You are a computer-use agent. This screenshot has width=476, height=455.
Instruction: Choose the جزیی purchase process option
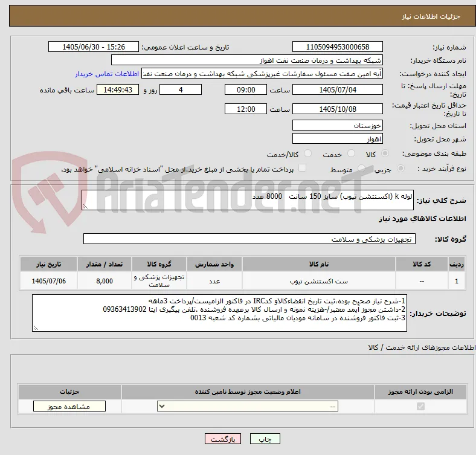(x=400, y=168)
